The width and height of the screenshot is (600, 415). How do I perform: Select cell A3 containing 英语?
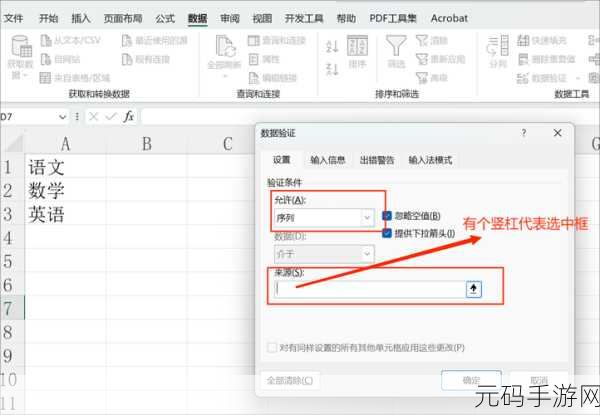click(65, 214)
